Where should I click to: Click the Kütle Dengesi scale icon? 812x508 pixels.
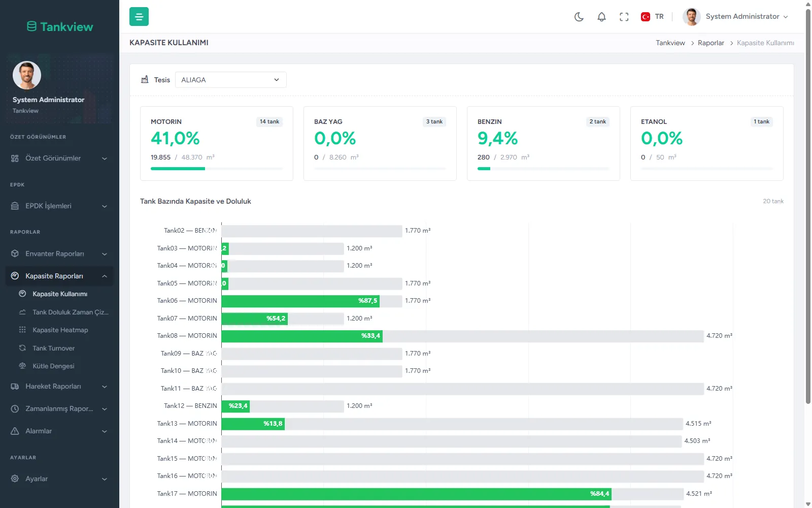click(22, 366)
